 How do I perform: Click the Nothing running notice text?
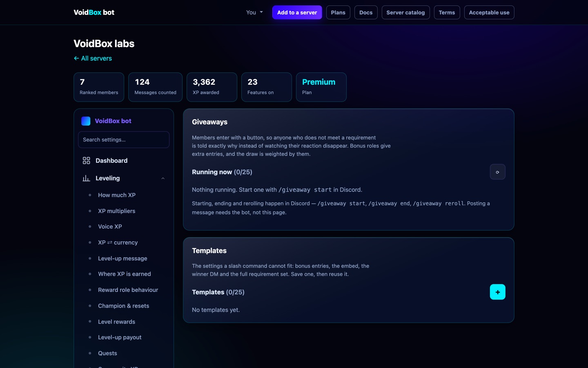coord(277,190)
